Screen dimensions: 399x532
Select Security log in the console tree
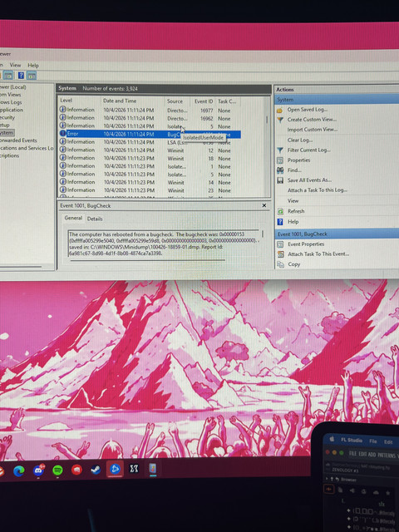(7, 117)
